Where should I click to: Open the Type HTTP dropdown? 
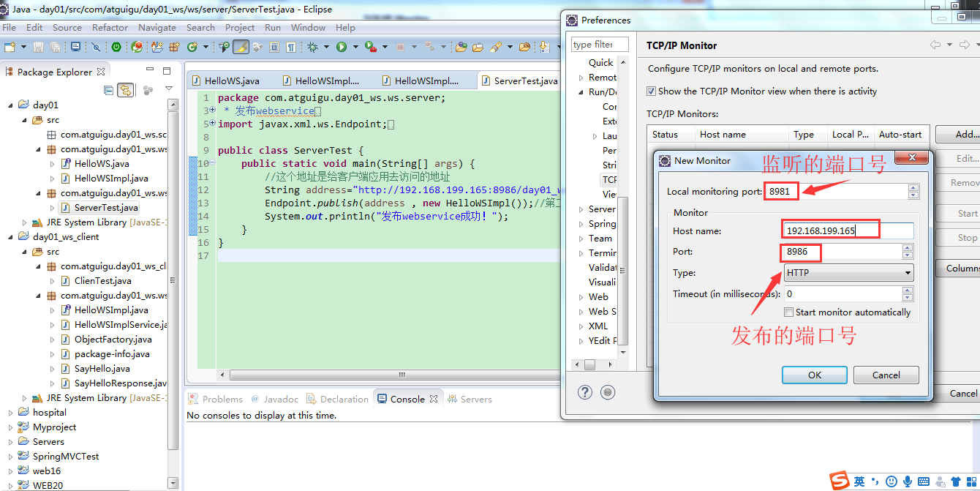[x=848, y=273]
